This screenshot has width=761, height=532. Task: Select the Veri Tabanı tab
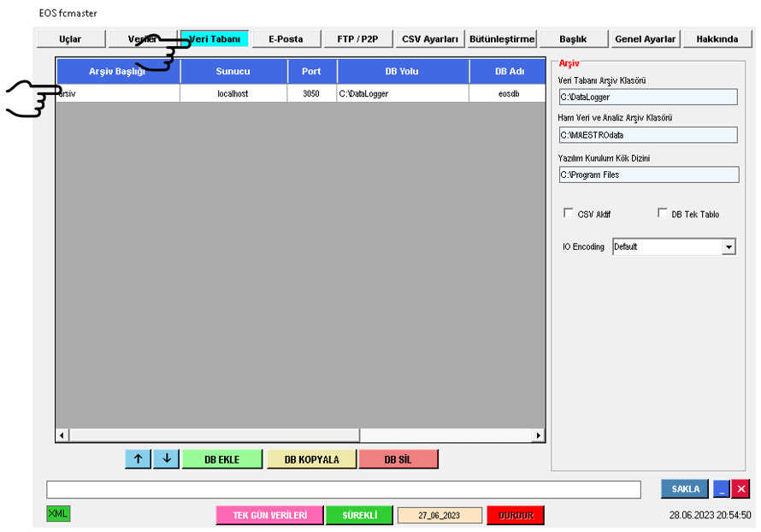point(215,38)
